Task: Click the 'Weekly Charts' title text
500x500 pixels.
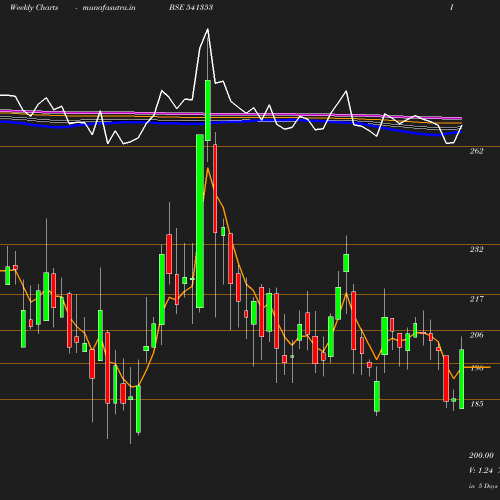Action: 34,8
